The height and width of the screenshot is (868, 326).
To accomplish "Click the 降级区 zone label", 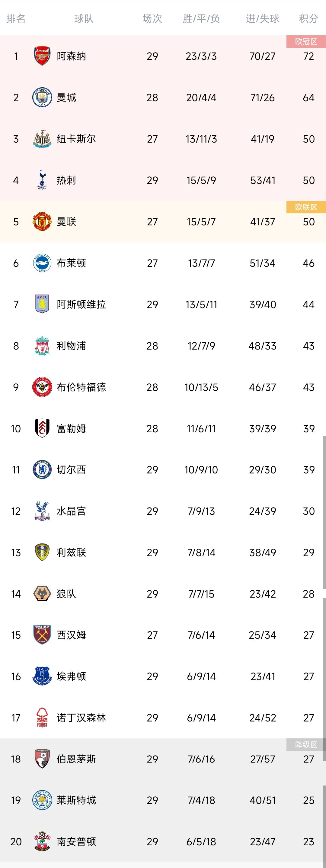I will coord(306,744).
